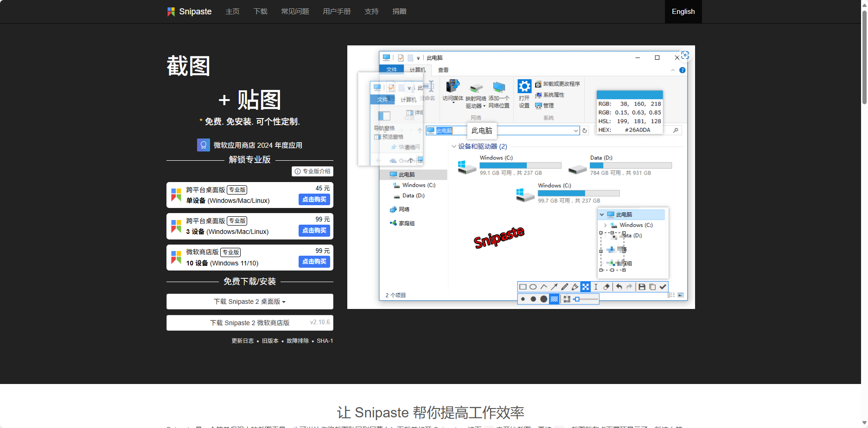The height and width of the screenshot is (428, 868).
Task: Expand Windows (C:) in the popup tree
Action: 605,225
